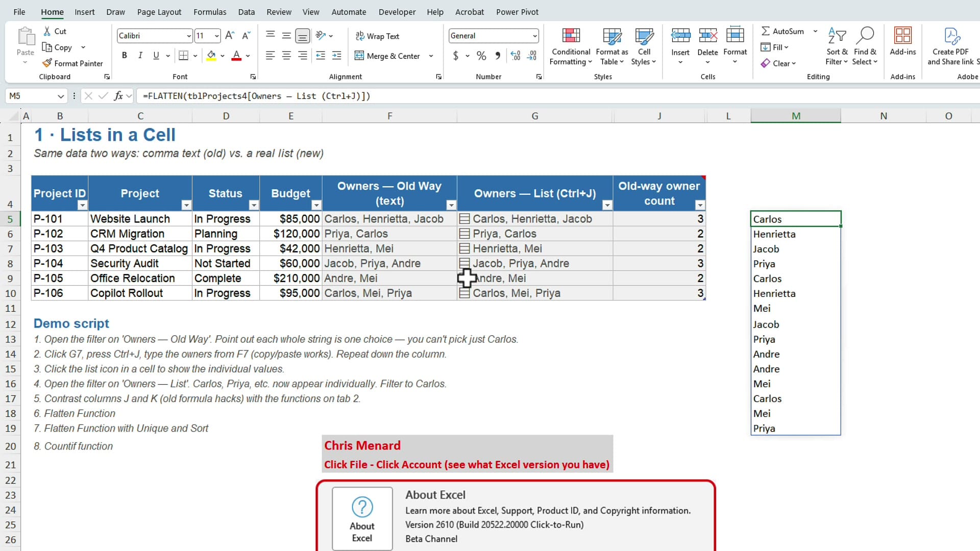Decrease font size with the smaller A icon
Screen dimensions: 980x551
(246, 35)
